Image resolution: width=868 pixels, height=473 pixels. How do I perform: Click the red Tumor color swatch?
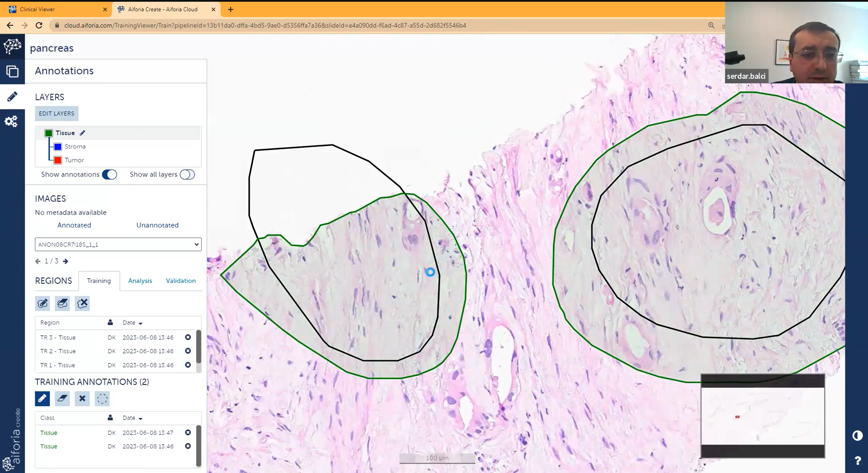(x=58, y=160)
